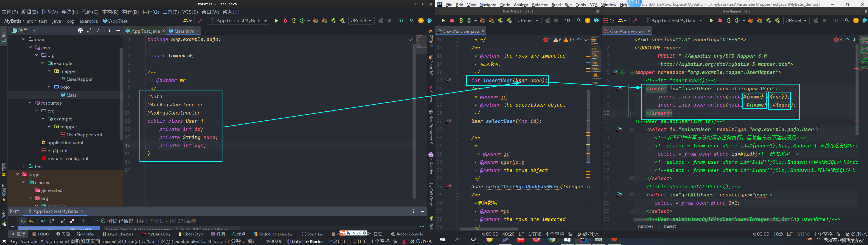
Task: Open the JRebel tool window on right sidebar
Action: (x=431, y=223)
